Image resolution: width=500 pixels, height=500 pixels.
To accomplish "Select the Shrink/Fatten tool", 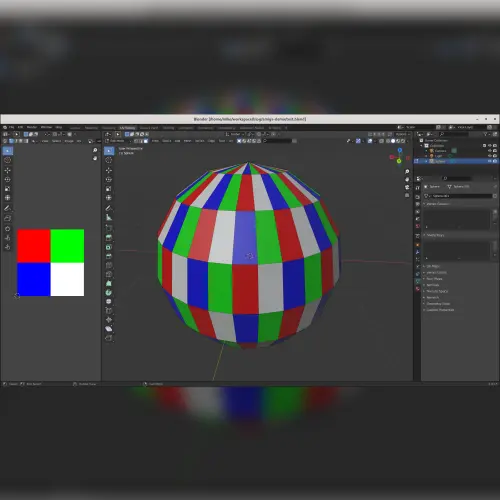I will tap(109, 320).
